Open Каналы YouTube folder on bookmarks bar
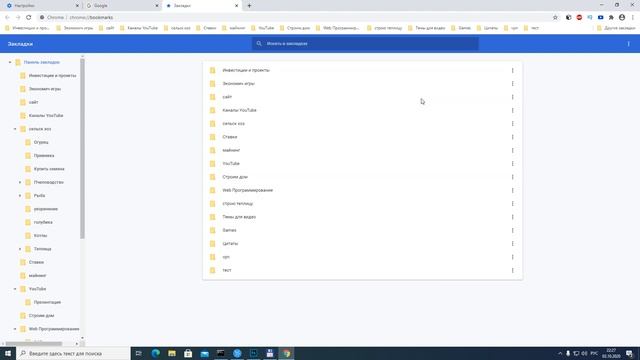The image size is (640, 360). (x=139, y=28)
